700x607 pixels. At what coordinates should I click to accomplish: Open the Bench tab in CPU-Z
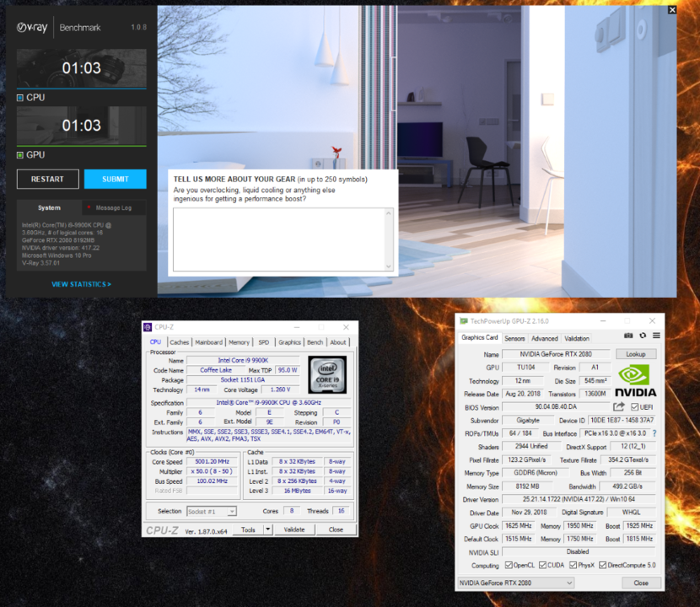[315, 342]
